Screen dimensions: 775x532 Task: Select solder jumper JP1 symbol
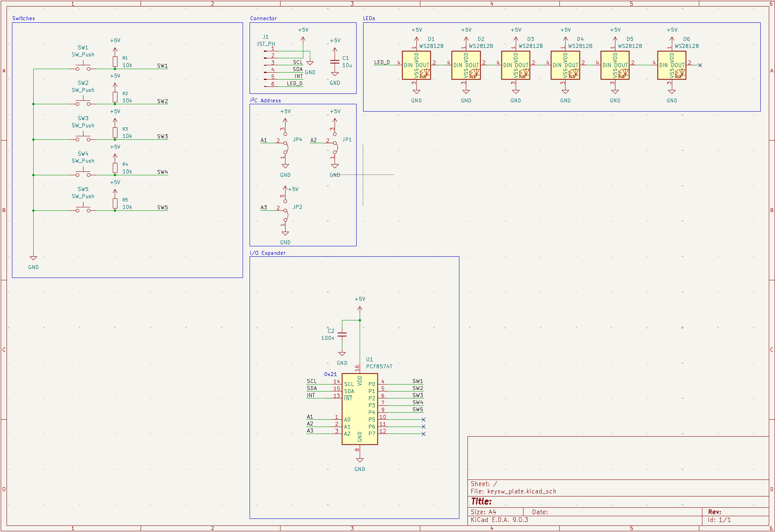[x=335, y=143]
